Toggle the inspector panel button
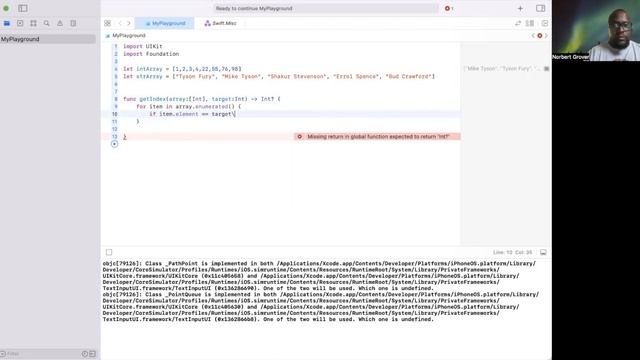This screenshot has height=360, width=640. (540, 8)
